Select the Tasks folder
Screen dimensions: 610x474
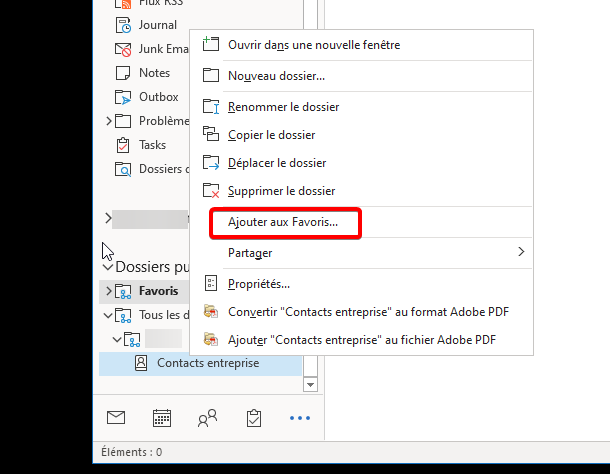[152, 145]
